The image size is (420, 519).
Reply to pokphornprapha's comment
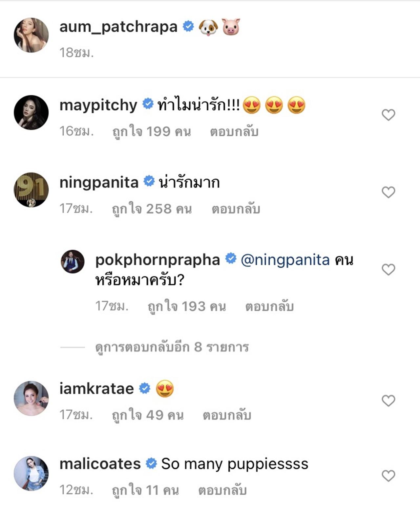coord(269,306)
